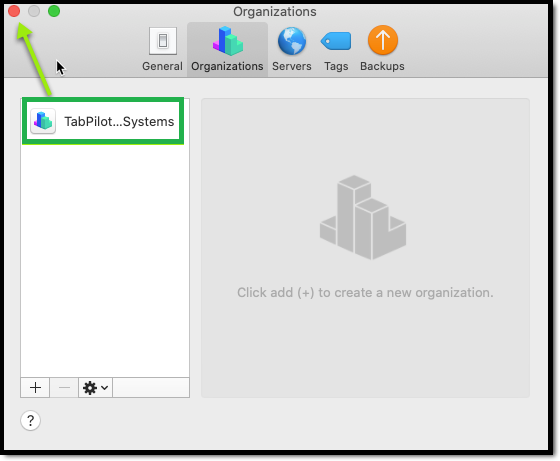Switch to the Backups tab label
560x461 pixels.
coord(382,66)
